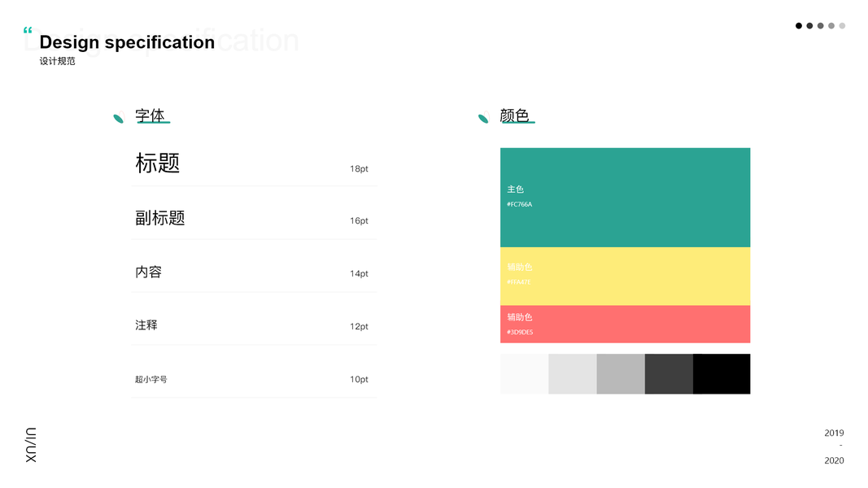The width and height of the screenshot is (868, 488).
Task: Click the leaf icon beside 字体
Action: tap(118, 119)
